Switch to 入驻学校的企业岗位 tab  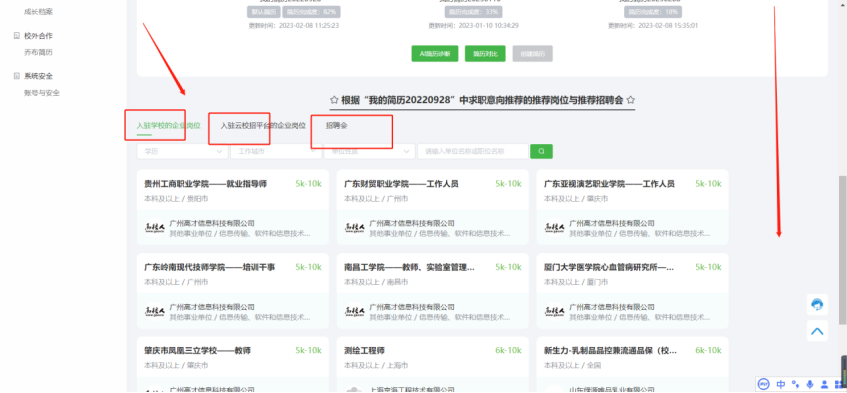[x=169, y=125]
